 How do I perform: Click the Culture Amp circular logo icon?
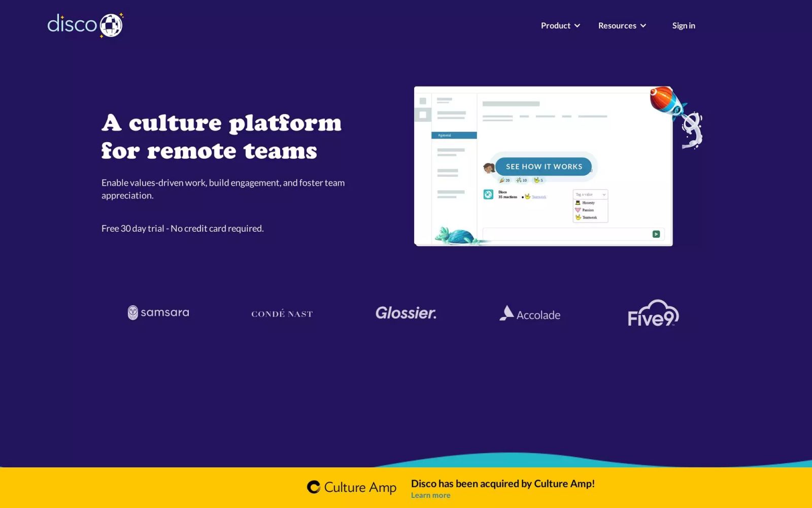pyautogui.click(x=314, y=487)
